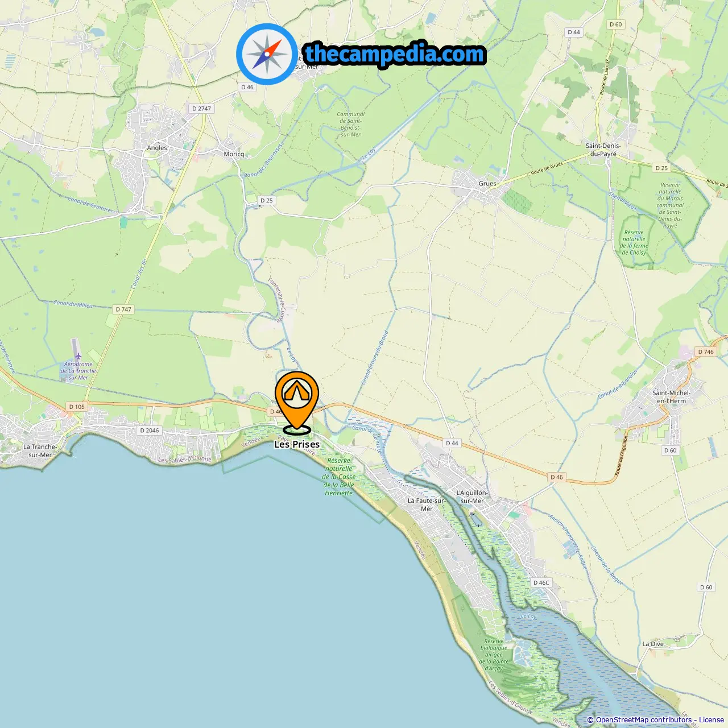Click the License link at bottom
The image size is (728, 728).
point(712,720)
